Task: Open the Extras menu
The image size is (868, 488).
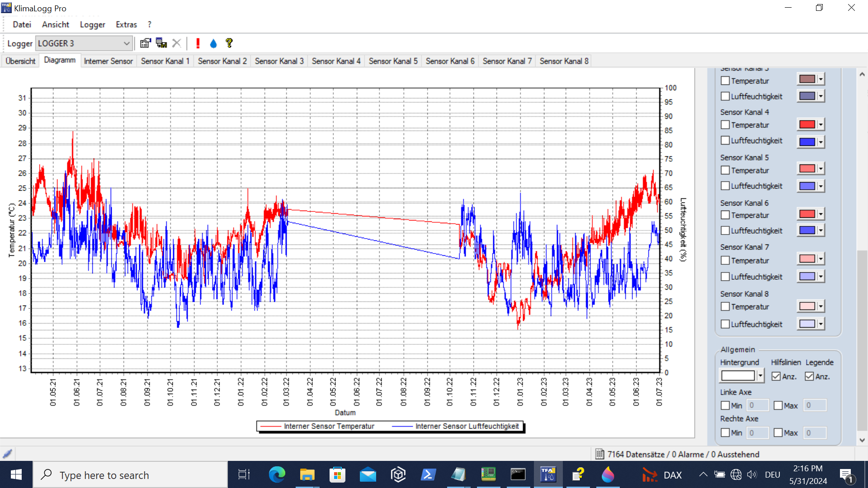Action: [126, 24]
